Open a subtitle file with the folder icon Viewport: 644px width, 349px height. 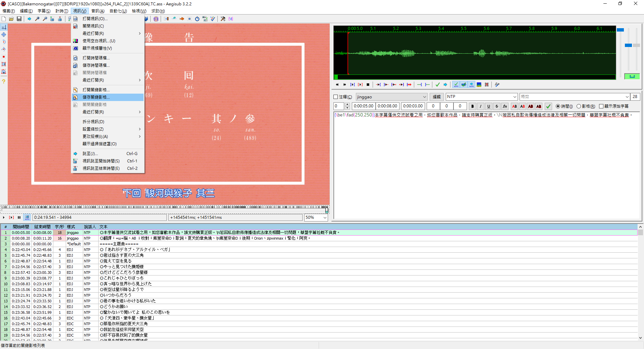(x=11, y=19)
